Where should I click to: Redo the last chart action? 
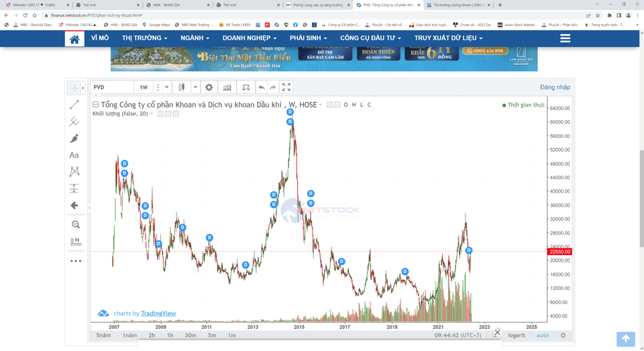point(273,87)
